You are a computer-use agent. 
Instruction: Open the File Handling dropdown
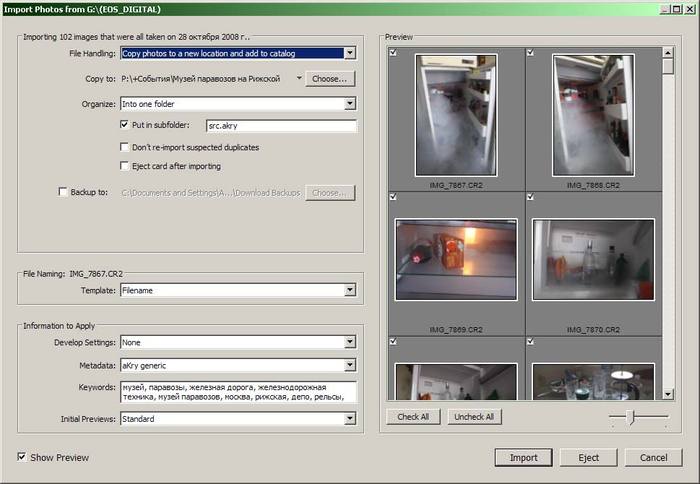click(349, 53)
